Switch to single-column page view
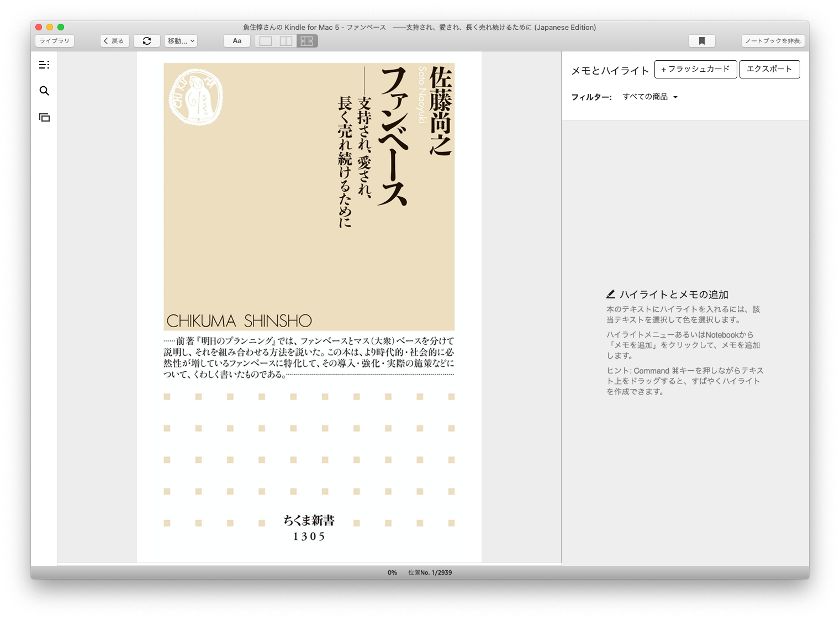Image resolution: width=840 pixels, height=620 pixels. (x=266, y=41)
